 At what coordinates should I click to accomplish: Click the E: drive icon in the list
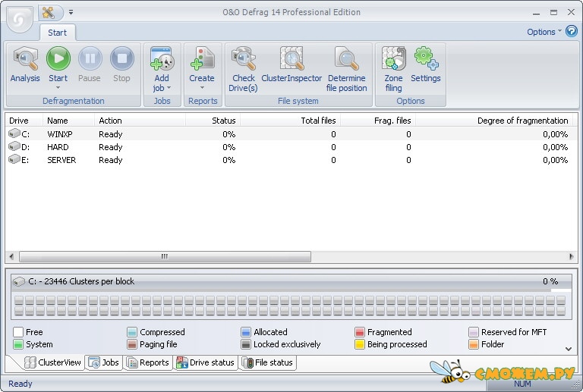point(14,159)
